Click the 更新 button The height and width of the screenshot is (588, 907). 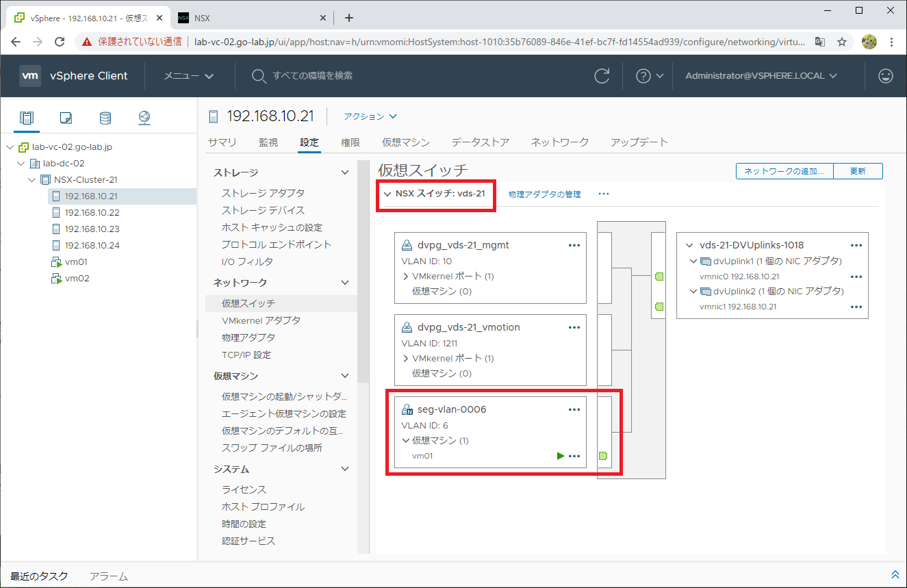(858, 171)
